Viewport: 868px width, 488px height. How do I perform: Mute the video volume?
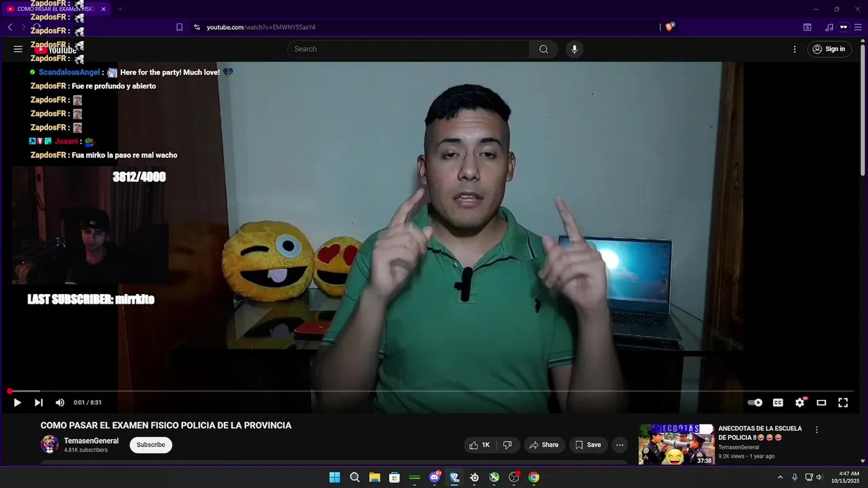coord(60,403)
